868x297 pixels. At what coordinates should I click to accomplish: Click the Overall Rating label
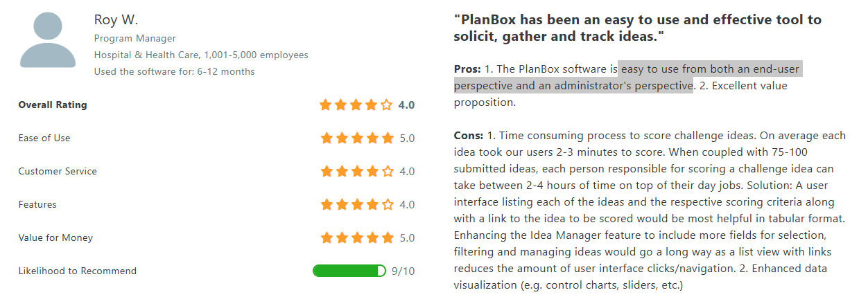point(53,105)
